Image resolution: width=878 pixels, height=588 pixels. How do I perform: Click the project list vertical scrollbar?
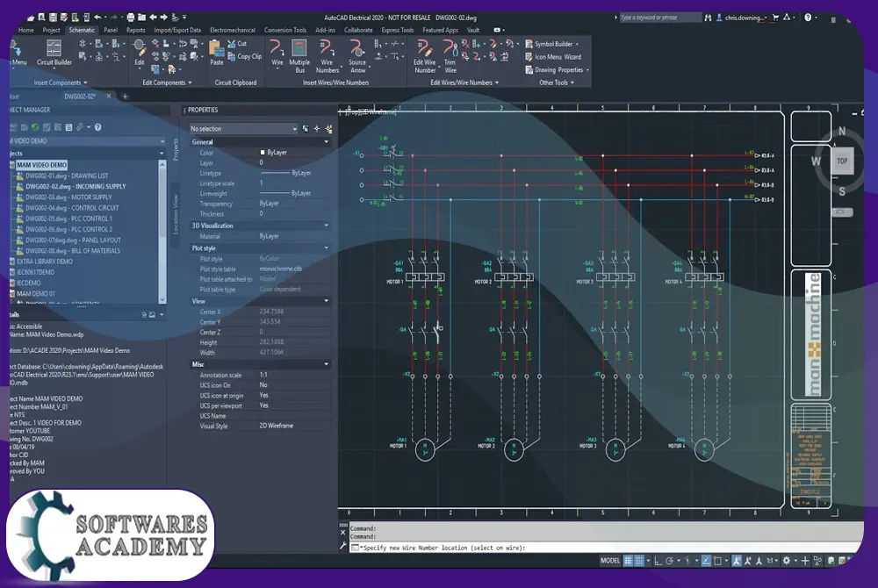(x=162, y=232)
